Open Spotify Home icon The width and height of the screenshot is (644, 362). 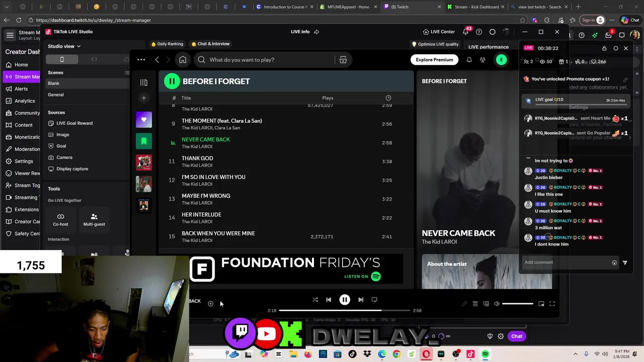pyautogui.click(x=183, y=60)
